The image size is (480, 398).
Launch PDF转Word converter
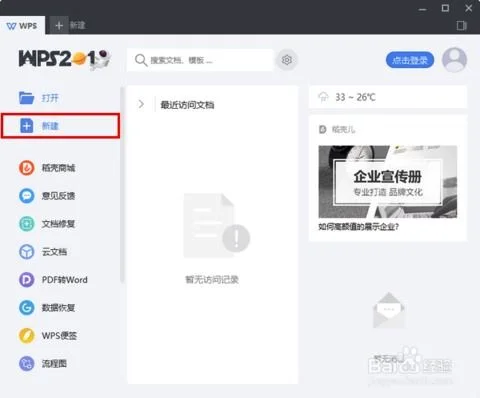point(53,280)
